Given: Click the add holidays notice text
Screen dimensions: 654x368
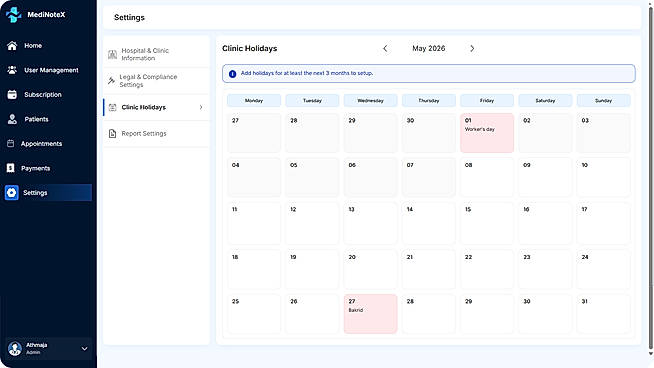Looking at the screenshot, I should [307, 73].
